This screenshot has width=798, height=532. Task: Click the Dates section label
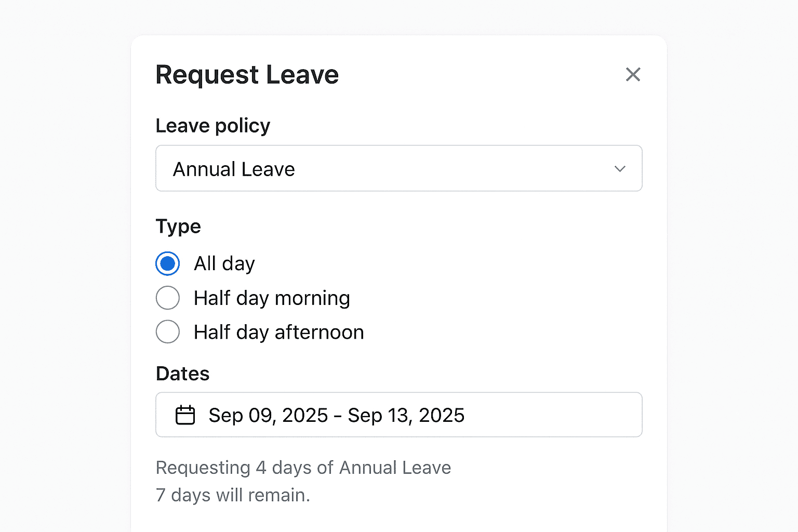coord(182,373)
